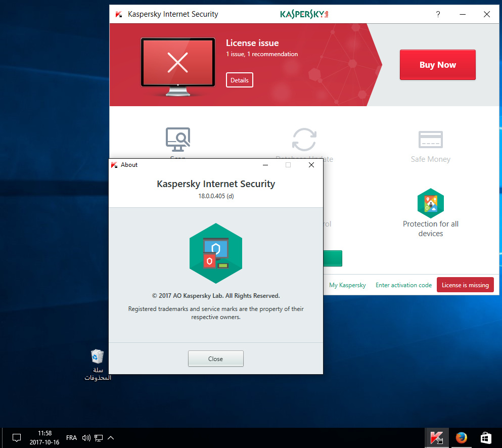Image resolution: width=502 pixels, height=448 pixels.
Task: Click the Safe Money label
Action: 431,159
